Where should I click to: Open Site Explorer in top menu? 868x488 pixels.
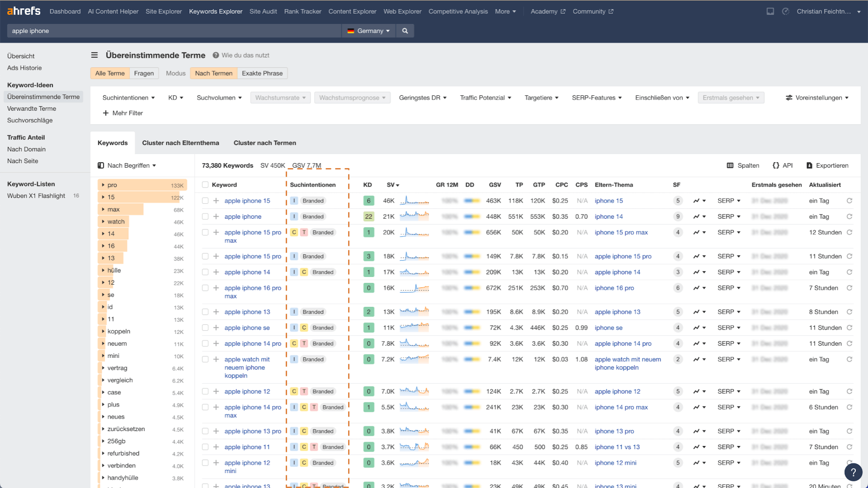pyautogui.click(x=163, y=11)
